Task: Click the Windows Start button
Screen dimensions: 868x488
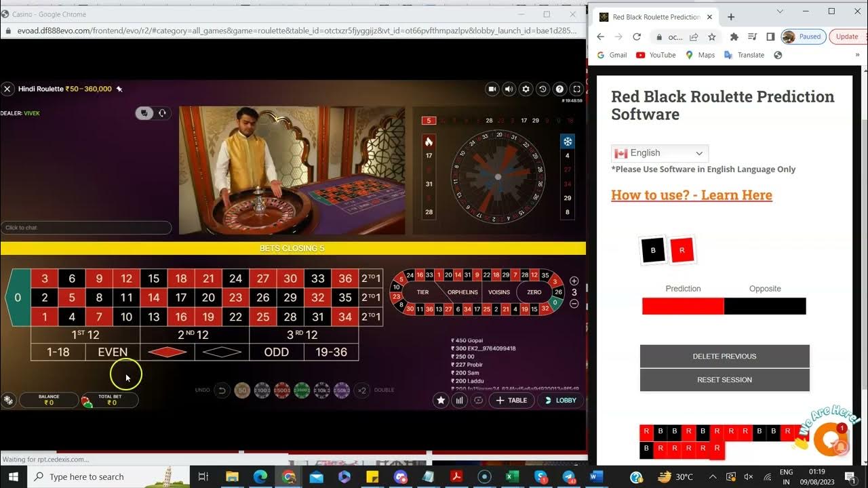Action: [x=14, y=476]
